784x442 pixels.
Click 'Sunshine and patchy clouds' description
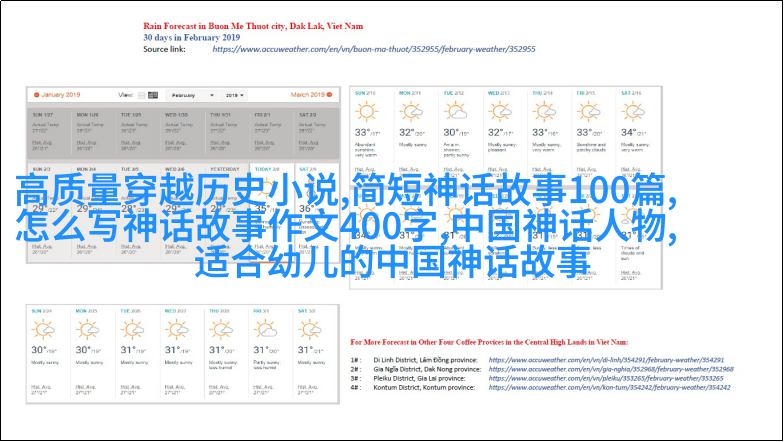coord(590,147)
